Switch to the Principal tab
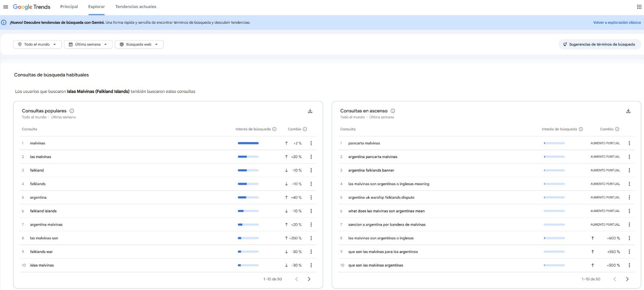The height and width of the screenshot is (290, 644). (69, 7)
